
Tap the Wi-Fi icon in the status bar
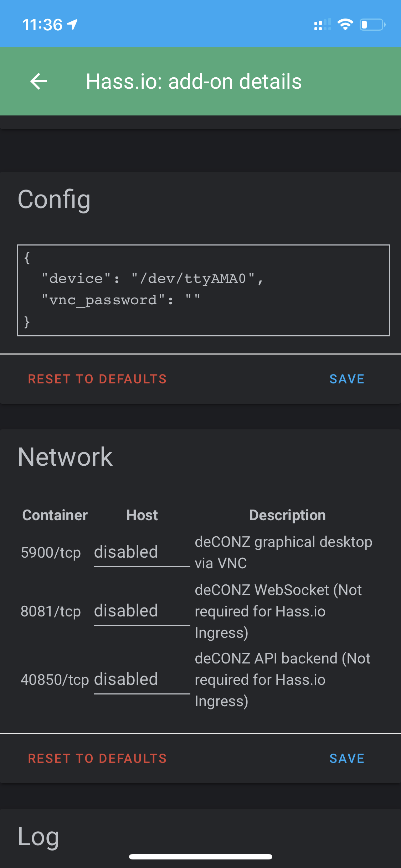[345, 24]
